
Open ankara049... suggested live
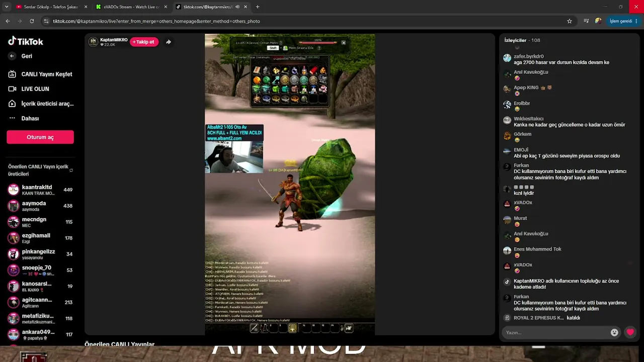[x=40, y=334]
